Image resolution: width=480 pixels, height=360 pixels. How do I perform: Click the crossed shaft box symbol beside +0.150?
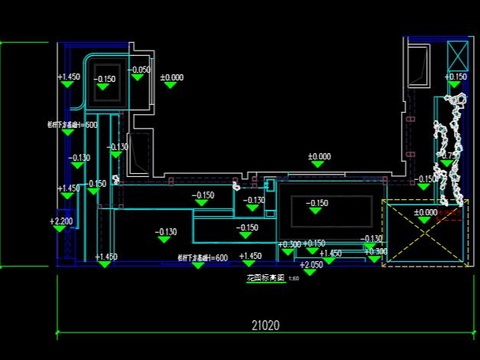(x=458, y=56)
